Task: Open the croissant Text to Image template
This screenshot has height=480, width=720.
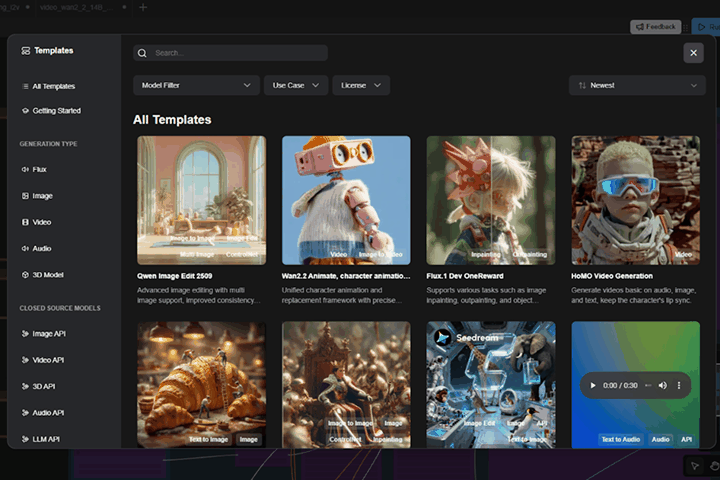Action: 202,384
